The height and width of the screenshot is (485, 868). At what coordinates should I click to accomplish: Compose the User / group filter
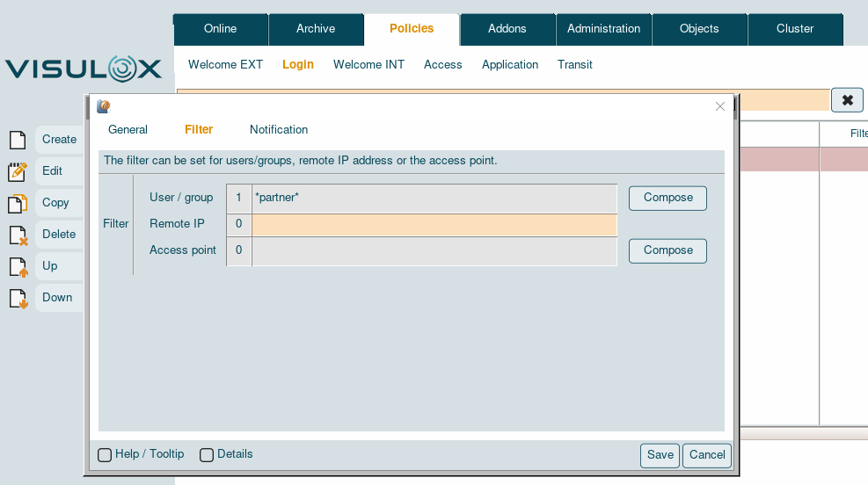[x=667, y=198]
